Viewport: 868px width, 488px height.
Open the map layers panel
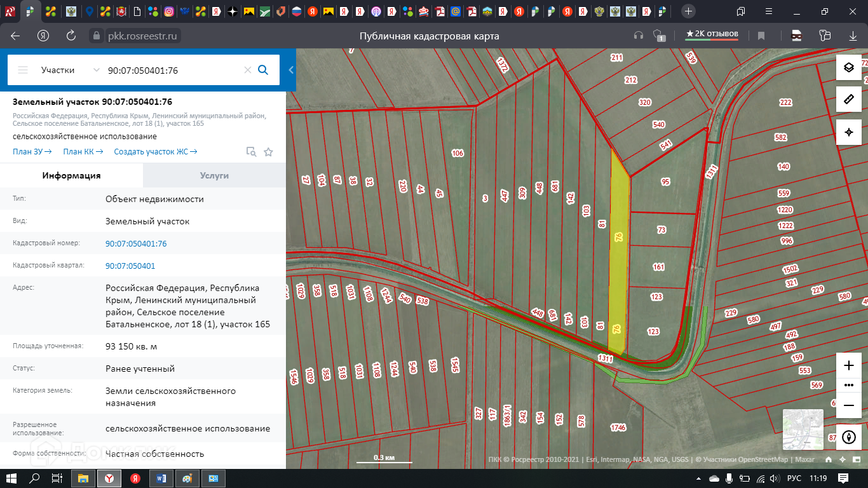click(x=848, y=67)
